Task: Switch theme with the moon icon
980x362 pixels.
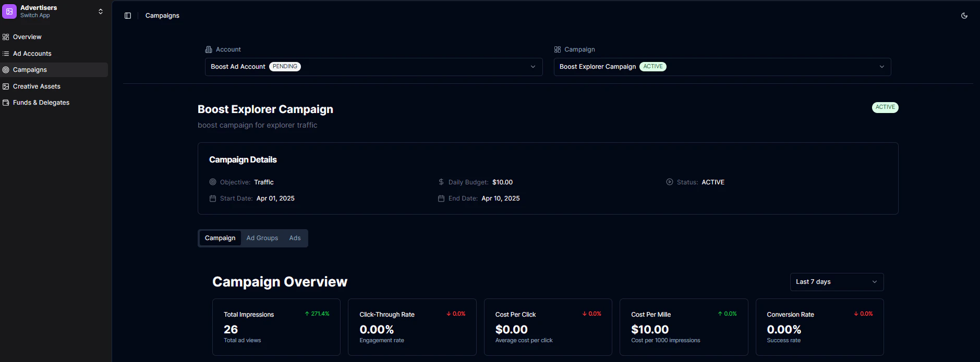Action: [964, 16]
